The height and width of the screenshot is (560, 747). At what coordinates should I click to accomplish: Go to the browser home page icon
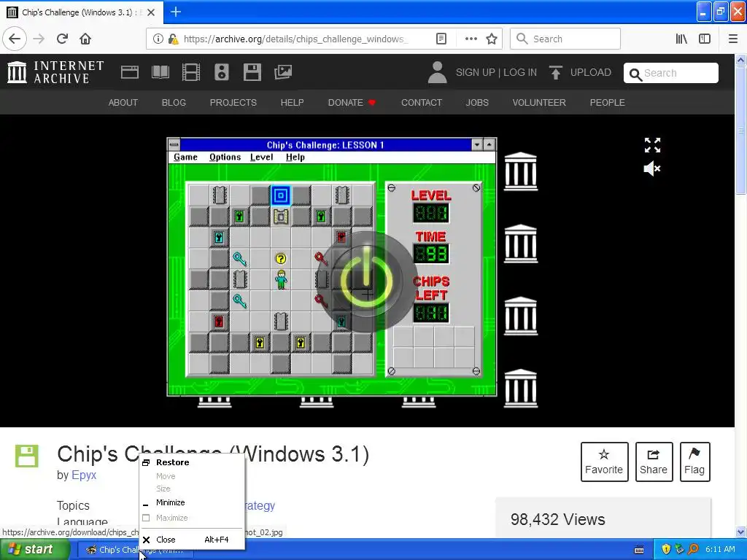(85, 39)
